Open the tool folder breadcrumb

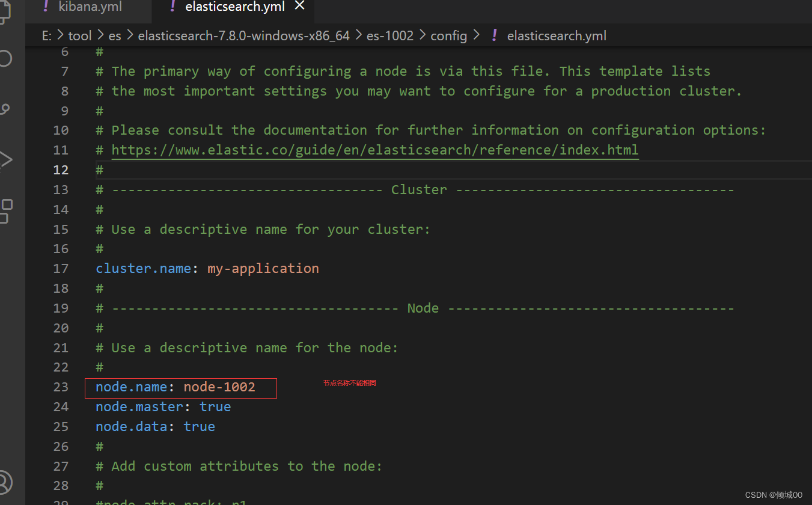(80, 36)
